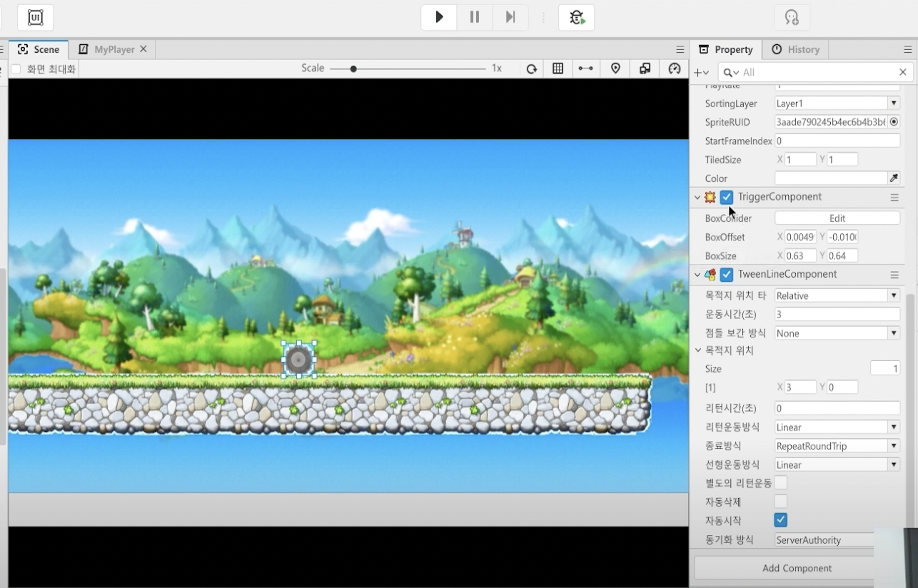Click the BoxSize X value field
The height and width of the screenshot is (588, 918).
(x=800, y=255)
